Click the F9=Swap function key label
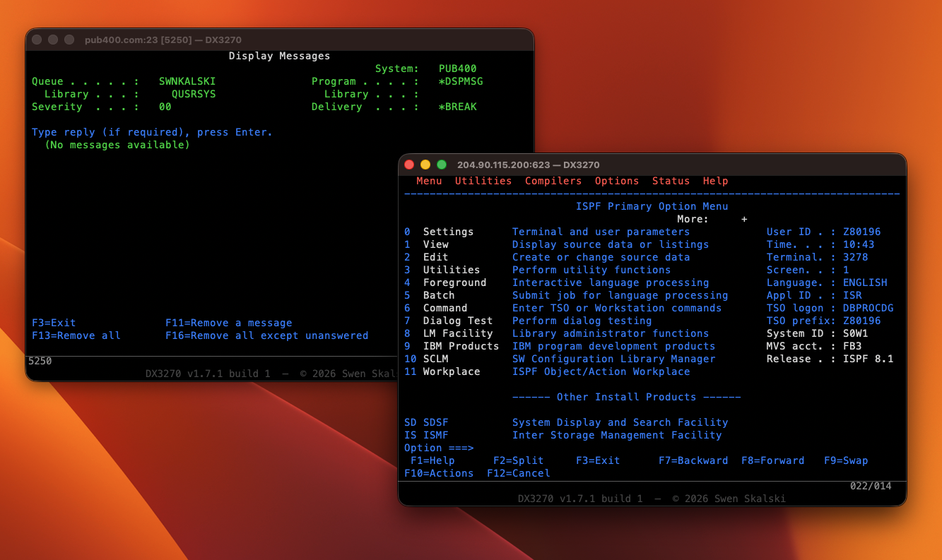The image size is (942, 560). pyautogui.click(x=846, y=460)
